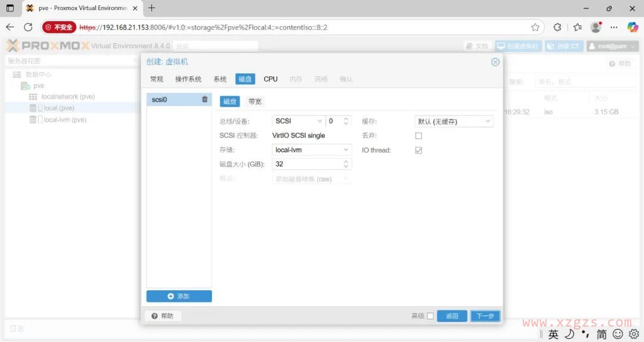Screen dimensions: 644x342
Task: Enable the Discard checkbox
Action: (419, 135)
